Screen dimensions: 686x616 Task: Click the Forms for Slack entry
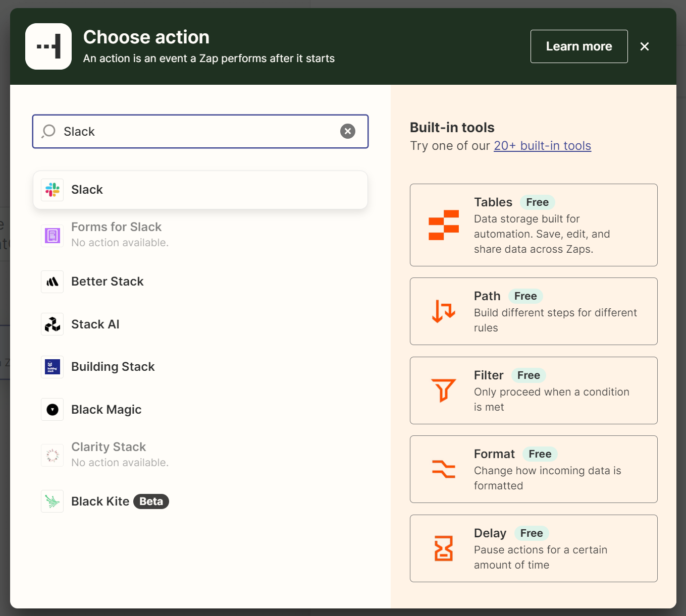tap(117, 234)
